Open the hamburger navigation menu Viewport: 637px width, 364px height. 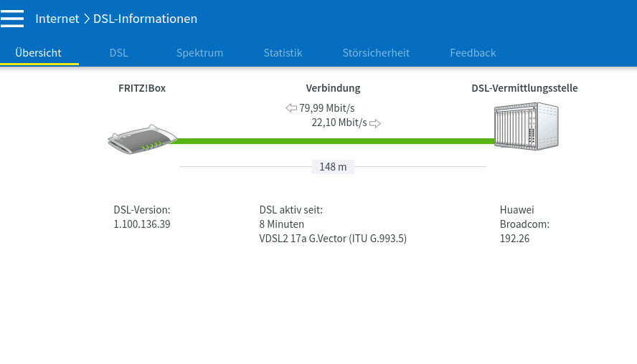[11, 19]
